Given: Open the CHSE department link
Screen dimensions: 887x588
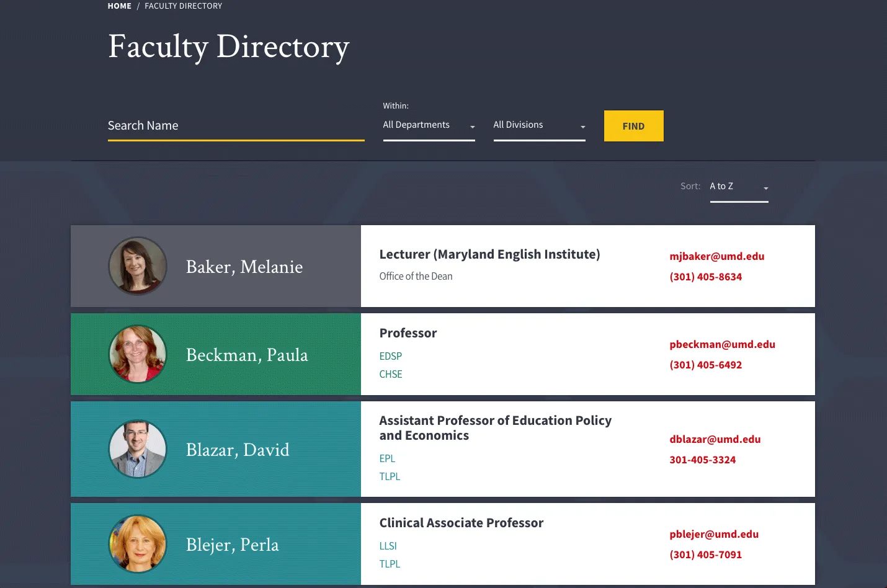Looking at the screenshot, I should point(390,374).
